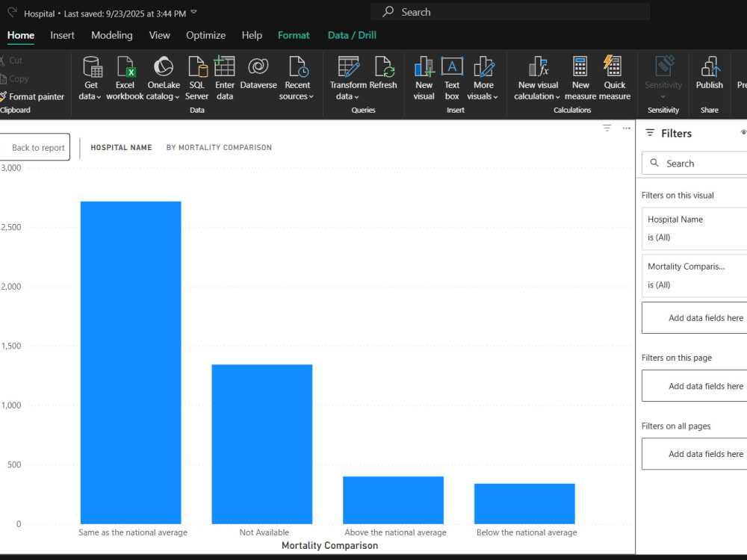
Task: Click the Filters pane search magnifier
Action: (654, 163)
